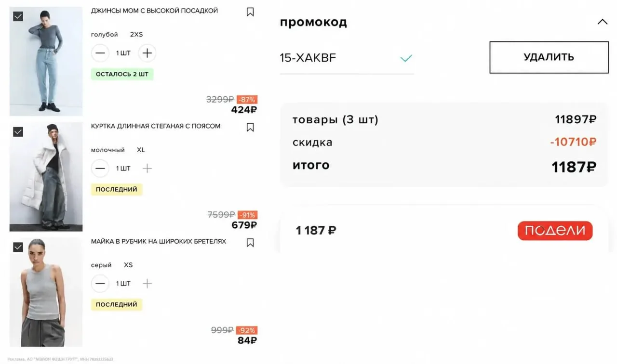617x364 pixels.
Task: Add one more ribbed tank top
Action: tap(148, 284)
